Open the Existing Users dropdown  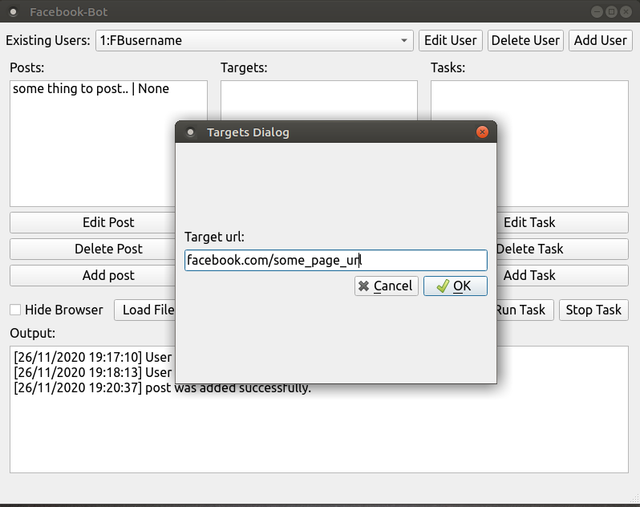(x=254, y=40)
